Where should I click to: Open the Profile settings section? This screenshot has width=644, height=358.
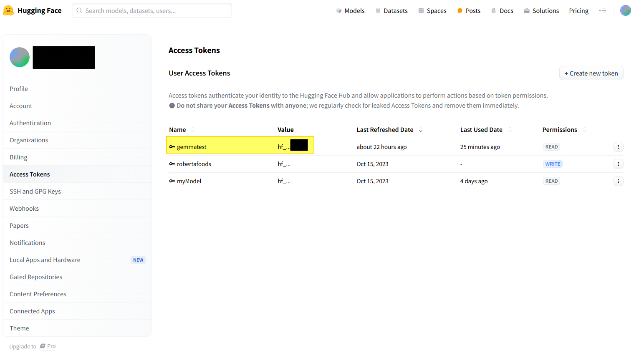pyautogui.click(x=77, y=89)
